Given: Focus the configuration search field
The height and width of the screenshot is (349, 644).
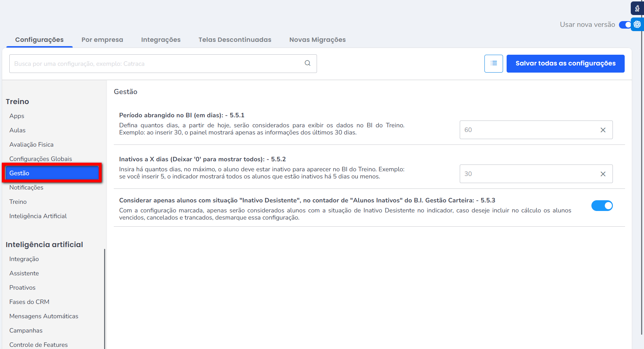Looking at the screenshot, I should click(157, 64).
